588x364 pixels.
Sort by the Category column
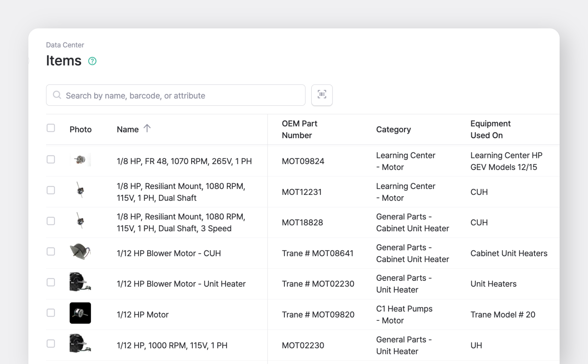click(x=393, y=129)
